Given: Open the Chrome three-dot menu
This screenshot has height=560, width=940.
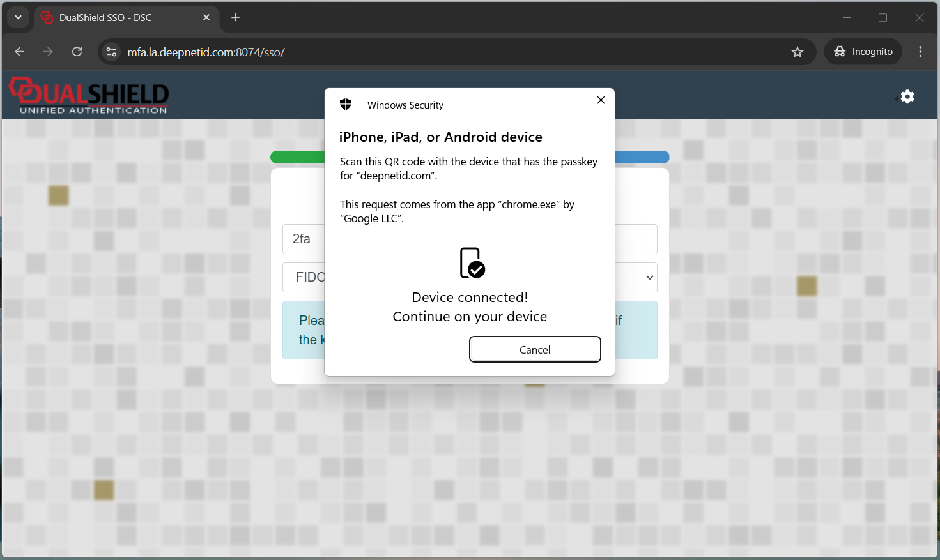Looking at the screenshot, I should click(920, 52).
